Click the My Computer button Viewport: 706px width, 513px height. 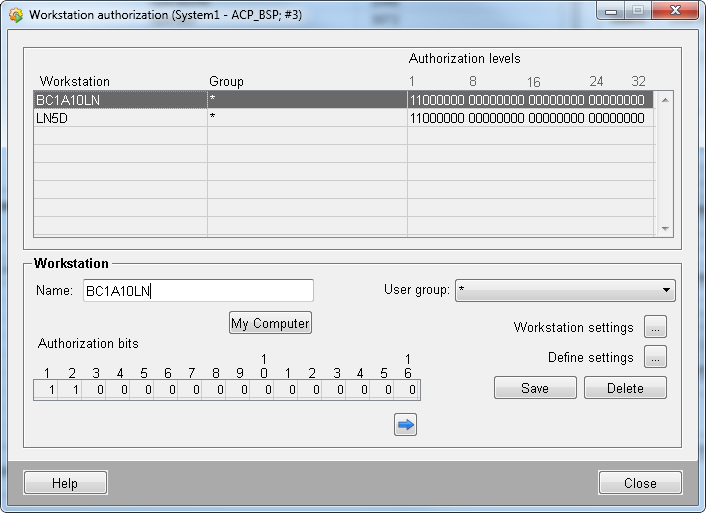[270, 323]
